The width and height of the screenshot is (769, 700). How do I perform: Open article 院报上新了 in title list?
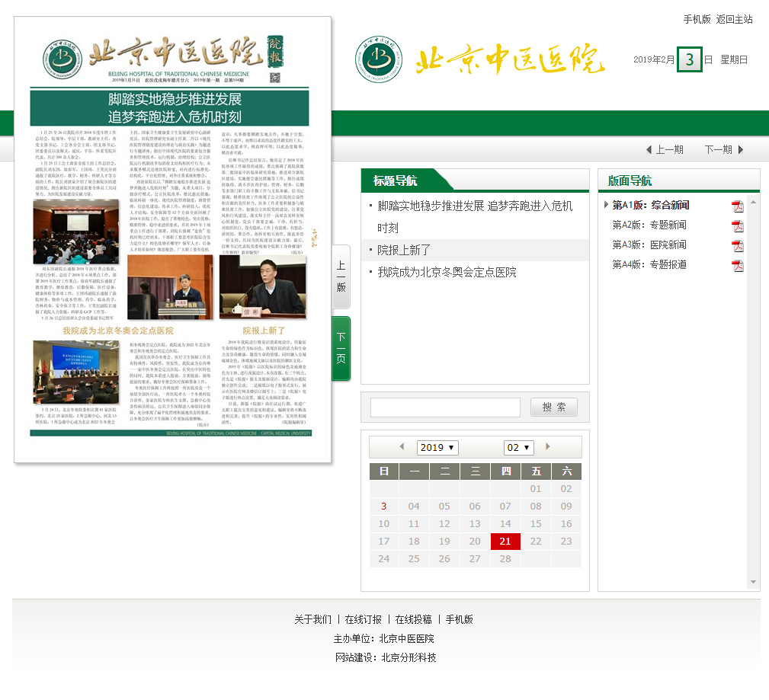point(404,250)
